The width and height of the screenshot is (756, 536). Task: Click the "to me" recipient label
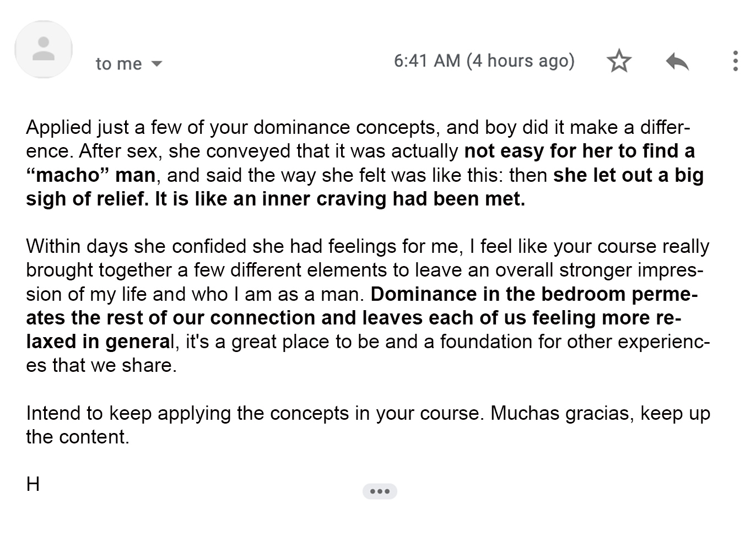(x=118, y=64)
